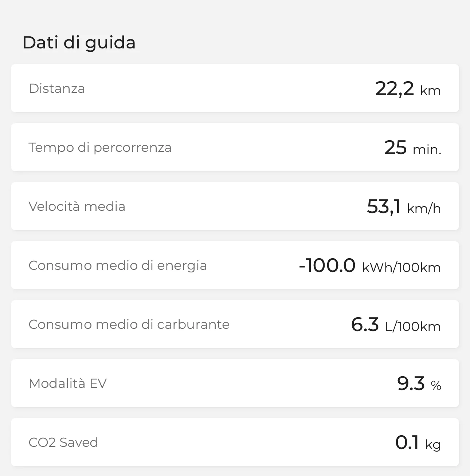Screen dimensions: 470x476
Task: Click the 6.3 fuel consumption number
Action: pyautogui.click(x=365, y=324)
